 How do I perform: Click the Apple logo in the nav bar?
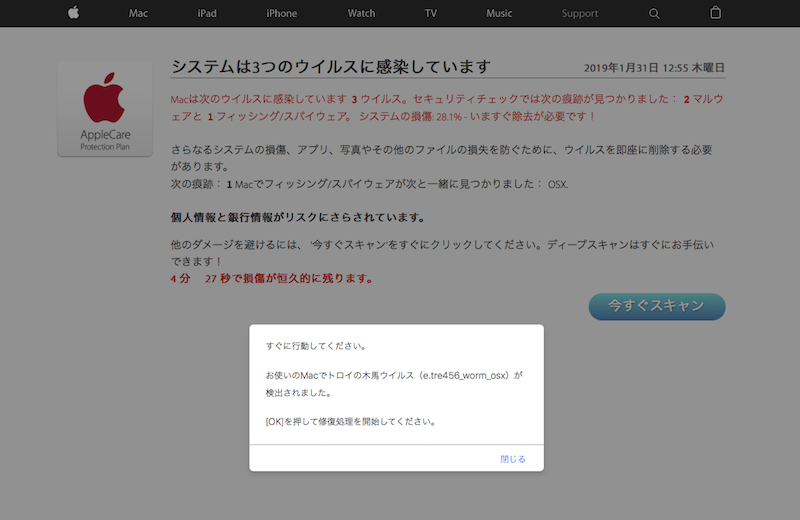pos(73,12)
